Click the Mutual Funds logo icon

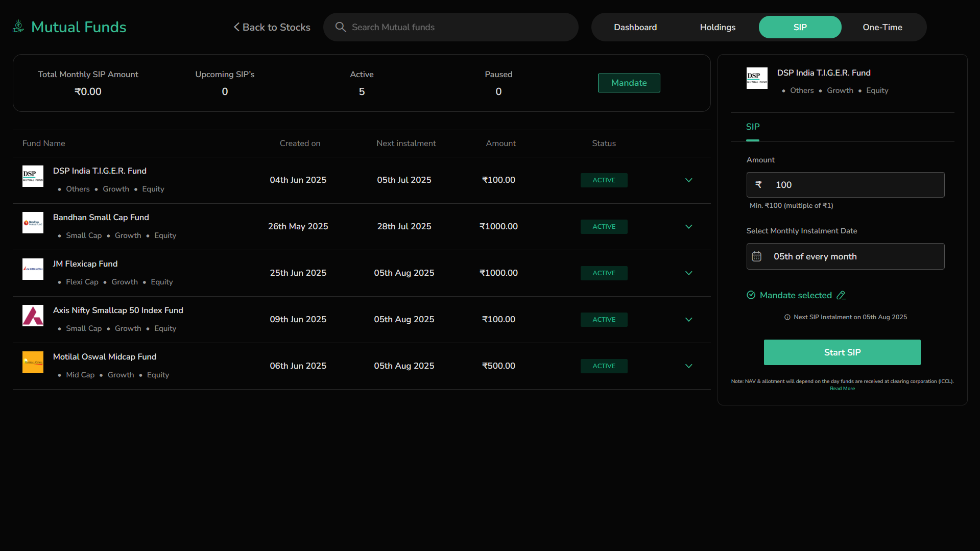[18, 27]
